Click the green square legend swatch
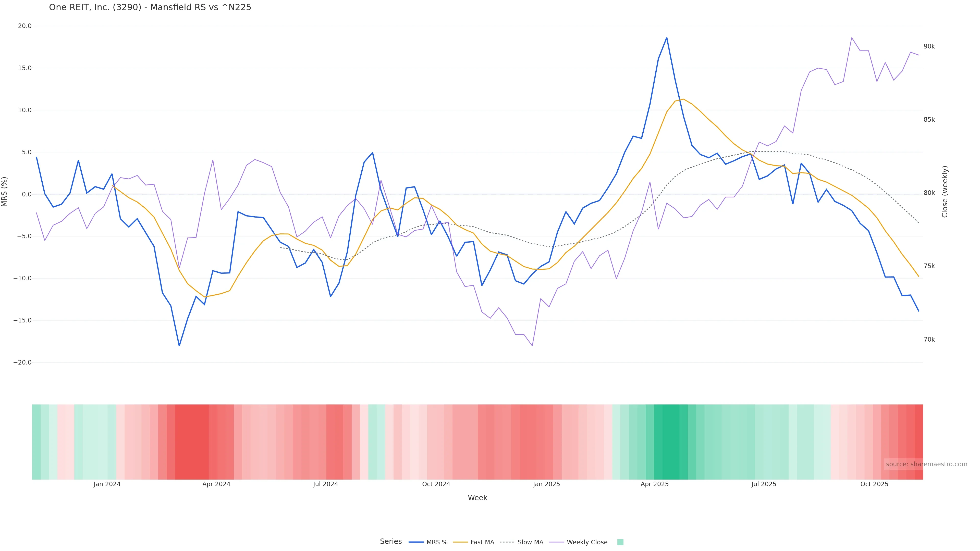Viewport: 980px width, 551px height. coord(620,542)
